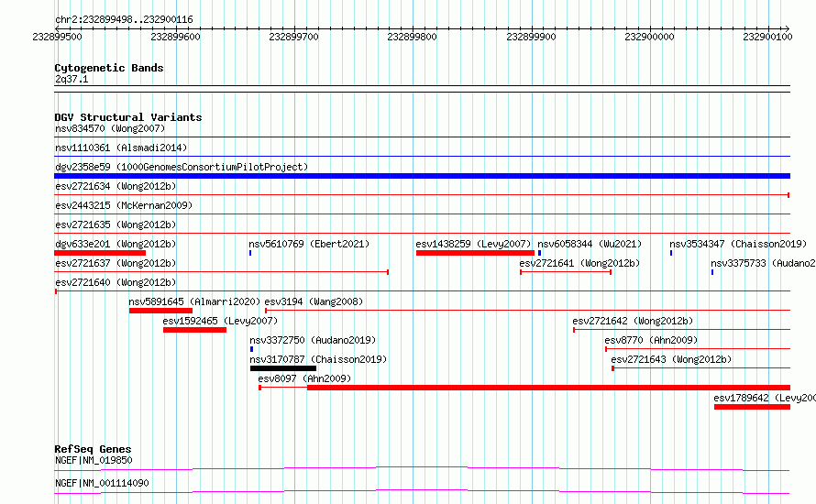Select esv2721642 (Wong2012b) label
The image size is (816, 504).
633,321
